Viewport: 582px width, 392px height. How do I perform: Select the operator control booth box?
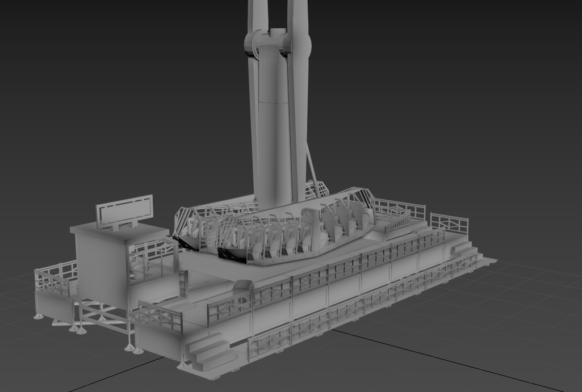pos(124,265)
